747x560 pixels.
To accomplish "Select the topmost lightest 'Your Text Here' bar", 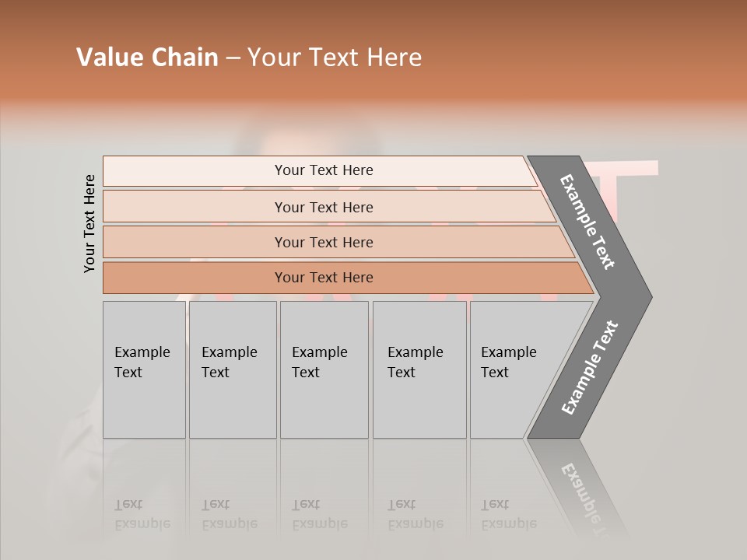I will tap(323, 170).
